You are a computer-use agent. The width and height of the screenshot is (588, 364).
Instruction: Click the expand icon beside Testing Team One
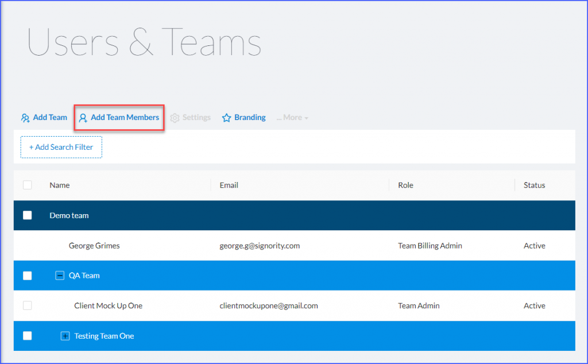pyautogui.click(x=65, y=336)
